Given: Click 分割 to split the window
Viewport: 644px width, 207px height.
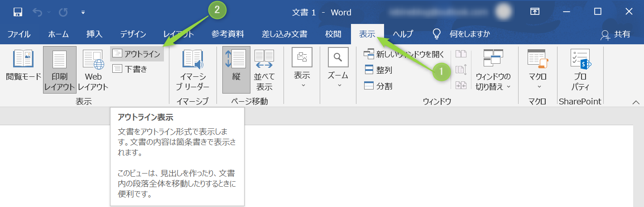Looking at the screenshot, I should point(378,86).
